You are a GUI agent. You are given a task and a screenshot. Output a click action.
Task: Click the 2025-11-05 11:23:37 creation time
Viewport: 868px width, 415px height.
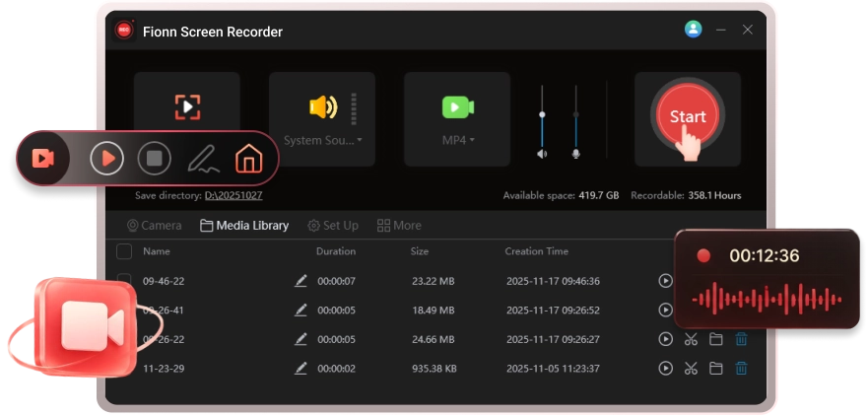click(553, 369)
